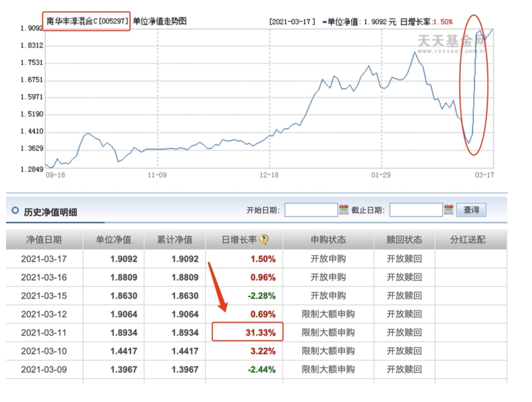Image resolution: width=532 pixels, height=402 pixels.
Task: Click 开放申购 in the 2021-03-16 row
Action: pyautogui.click(x=328, y=277)
